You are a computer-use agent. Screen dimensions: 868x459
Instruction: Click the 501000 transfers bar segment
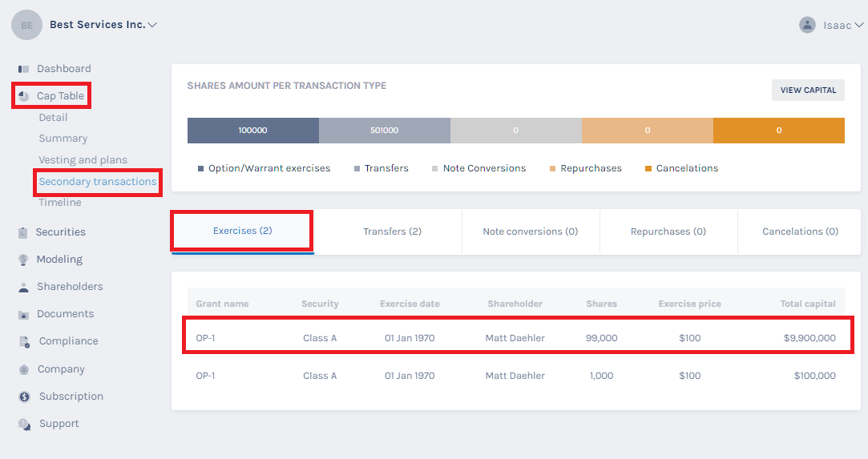point(384,131)
